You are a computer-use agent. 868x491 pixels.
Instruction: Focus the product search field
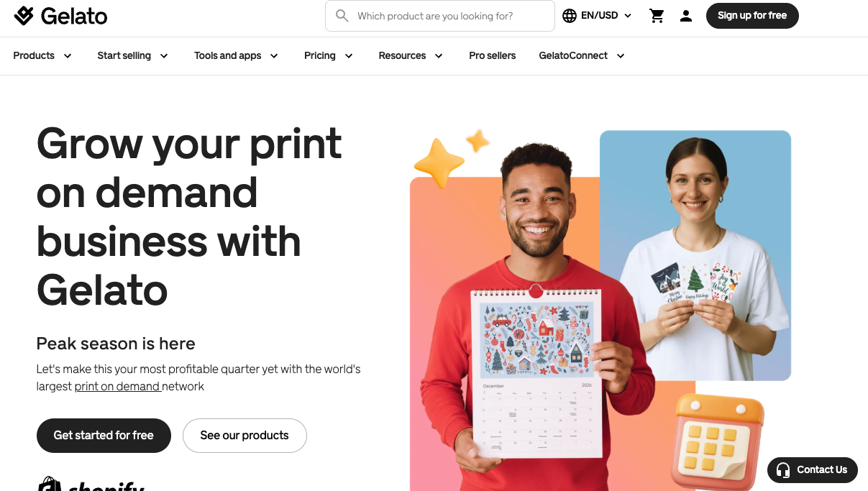tap(440, 16)
